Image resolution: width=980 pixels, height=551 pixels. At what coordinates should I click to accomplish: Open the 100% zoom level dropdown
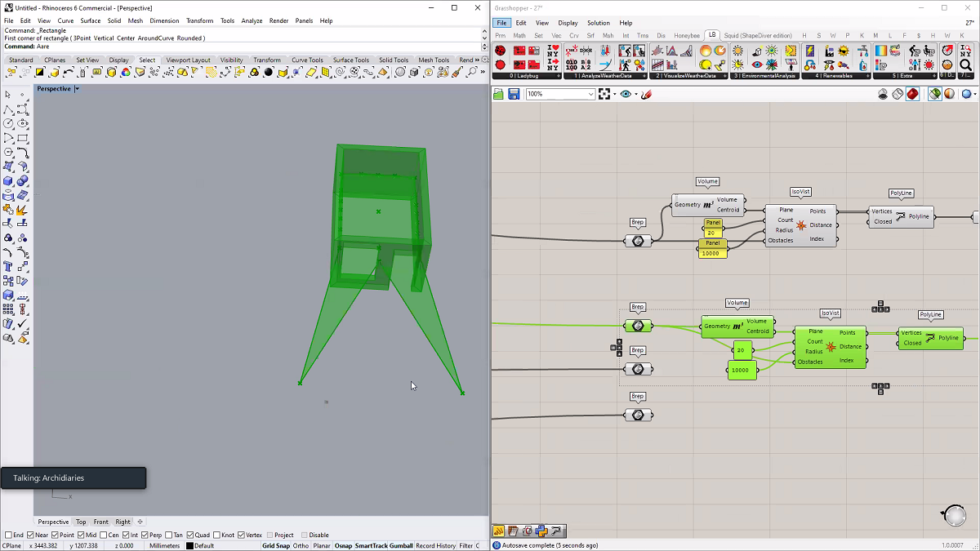(590, 94)
